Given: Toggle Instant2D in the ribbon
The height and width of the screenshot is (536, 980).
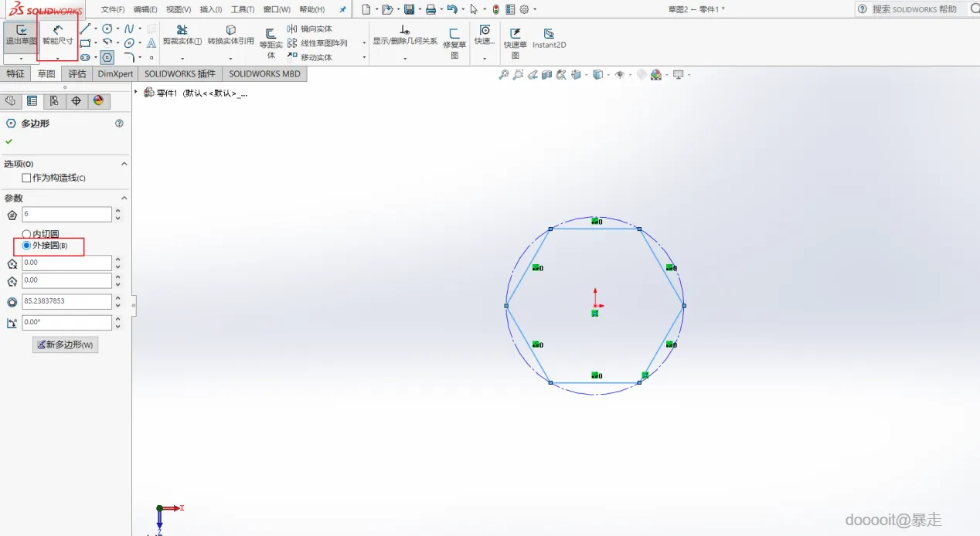Looking at the screenshot, I should coord(549,39).
